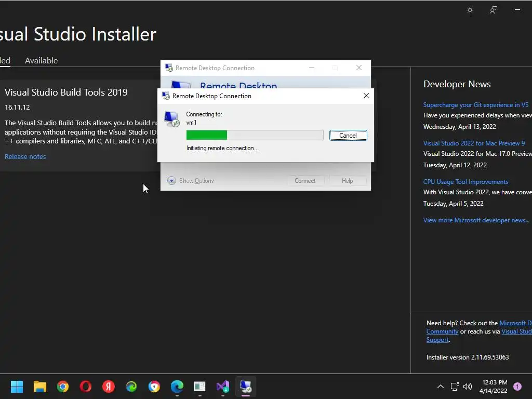
Task: Open Edge Dev green icon on taskbar
Action: [131, 387]
